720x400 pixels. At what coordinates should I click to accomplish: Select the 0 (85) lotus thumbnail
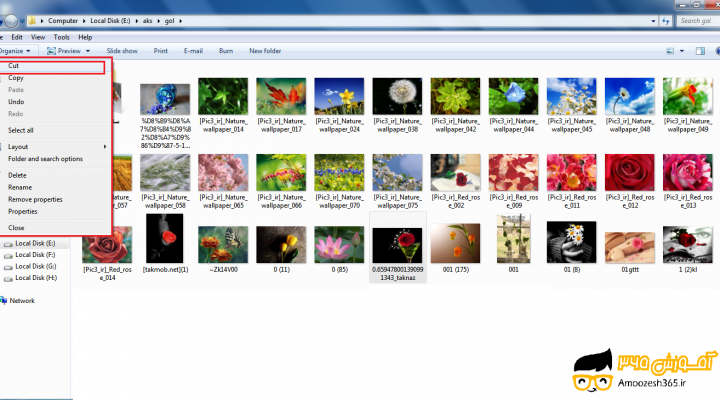coord(339,245)
